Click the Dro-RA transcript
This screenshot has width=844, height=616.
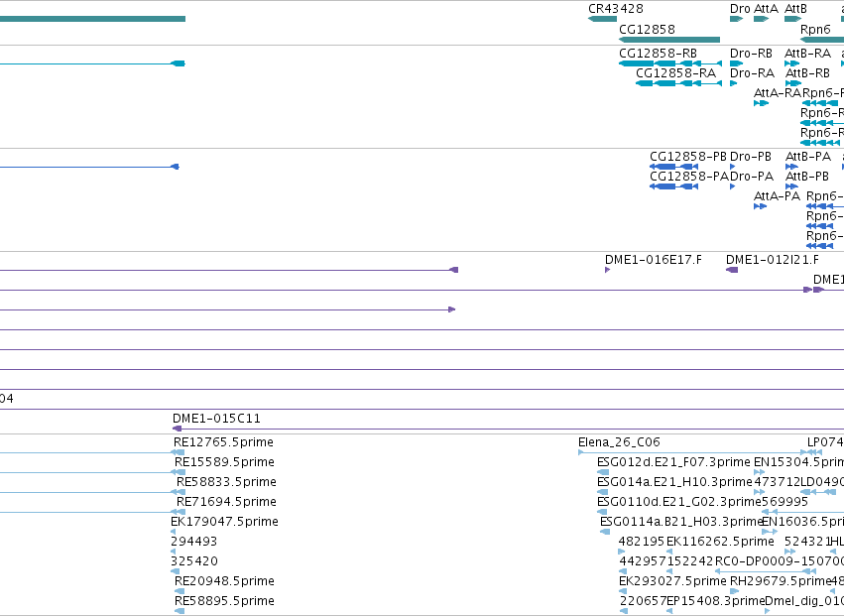733,83
